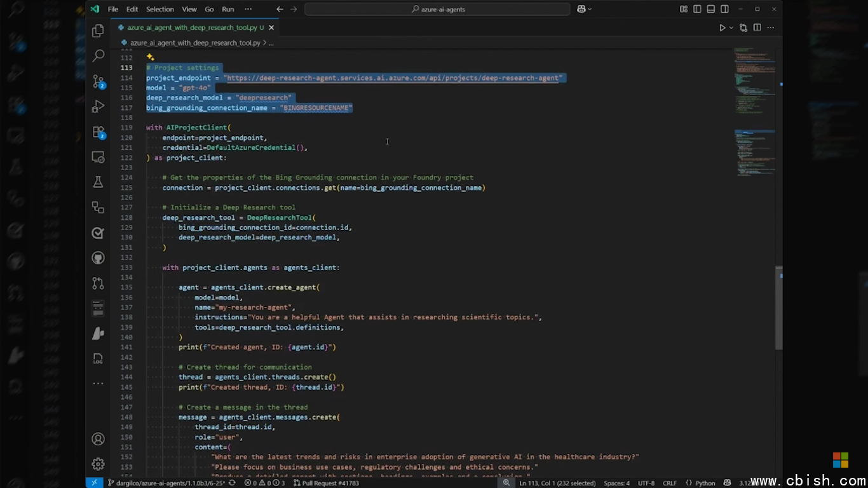Click breadcrumb file name azure_ai_agent_with_deep_research_tool.py
Viewport: 868px width, 488px height.
195,43
